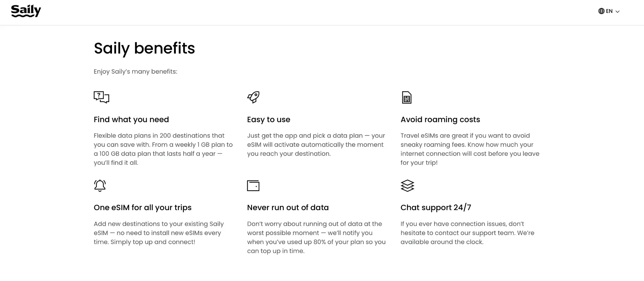
Task: Click the rocket icon above Easy to use
Action: 253,97
